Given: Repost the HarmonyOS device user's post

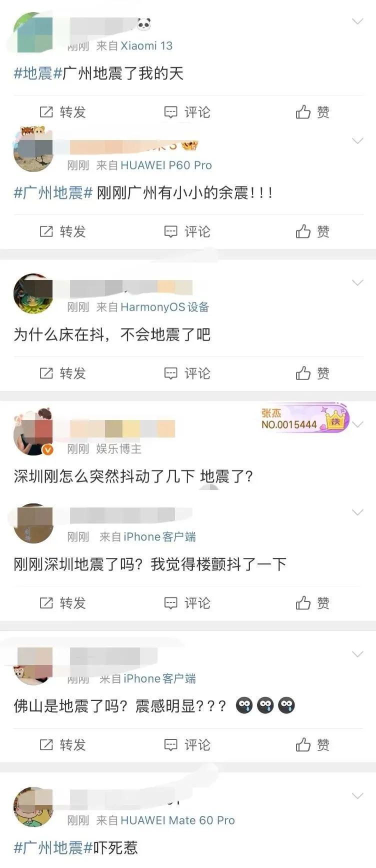Looking at the screenshot, I should tap(62, 373).
